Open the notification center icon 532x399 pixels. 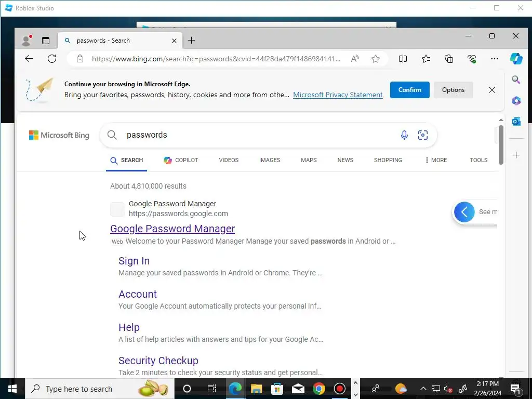(516, 389)
